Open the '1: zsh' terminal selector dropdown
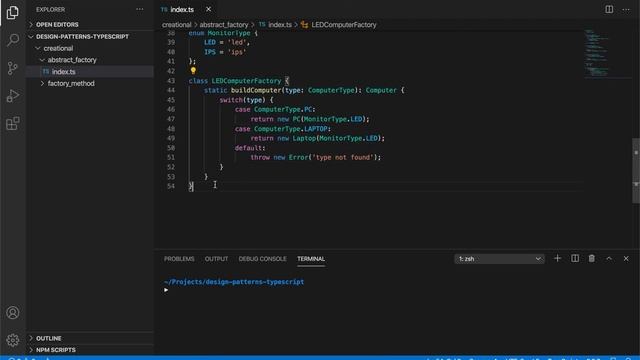The height and width of the screenshot is (360, 640). click(x=499, y=259)
